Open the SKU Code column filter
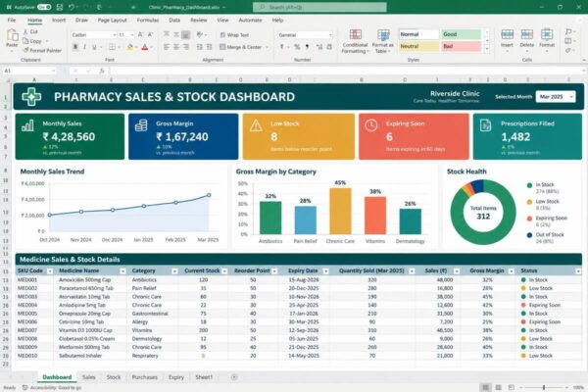Image resolution: width=588 pixels, height=392 pixels. [50, 271]
